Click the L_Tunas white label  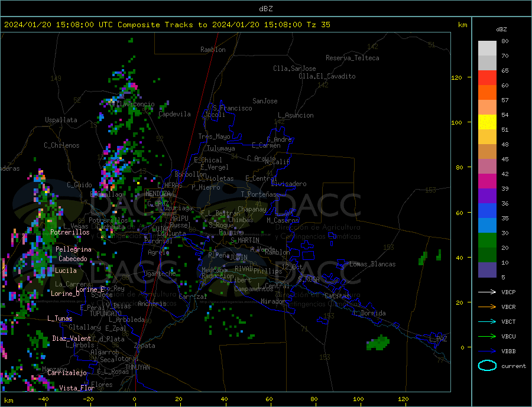coord(60,318)
